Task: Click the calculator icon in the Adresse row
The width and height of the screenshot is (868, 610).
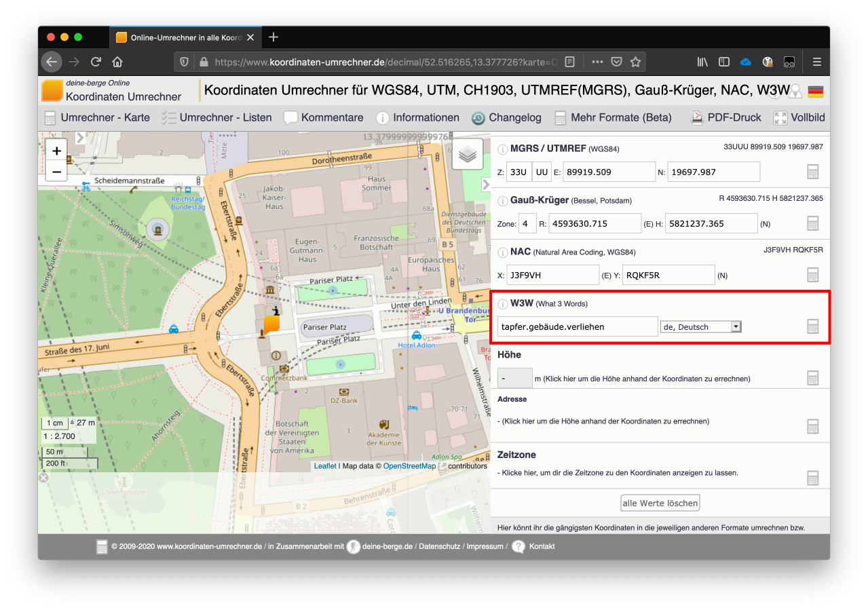Action: point(813,427)
